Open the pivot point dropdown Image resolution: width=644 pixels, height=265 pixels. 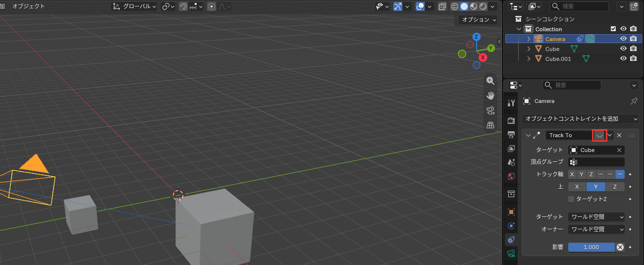pyautogui.click(x=168, y=6)
